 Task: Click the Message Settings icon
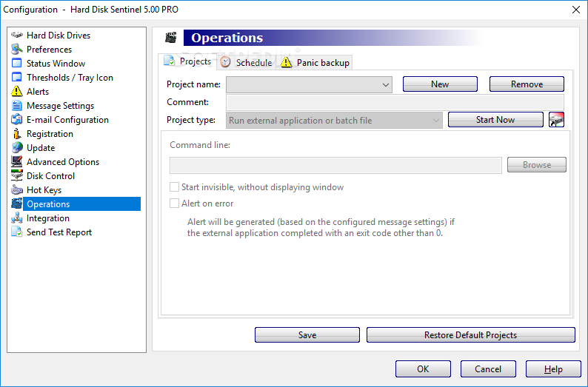click(17, 105)
